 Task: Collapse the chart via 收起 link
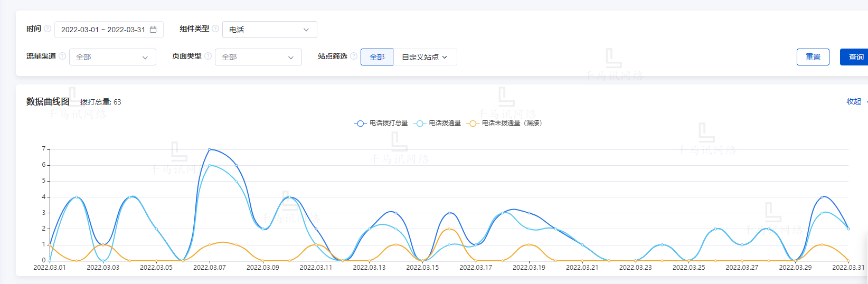(x=853, y=101)
